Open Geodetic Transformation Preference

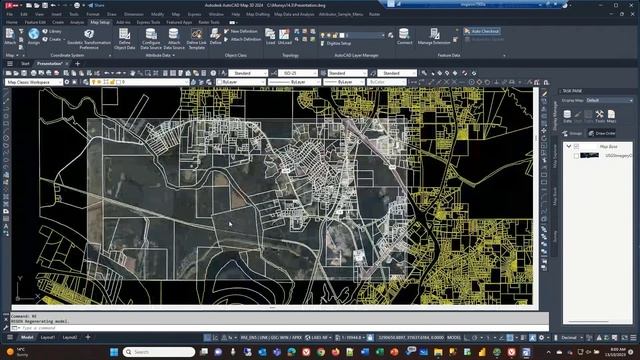click(89, 39)
